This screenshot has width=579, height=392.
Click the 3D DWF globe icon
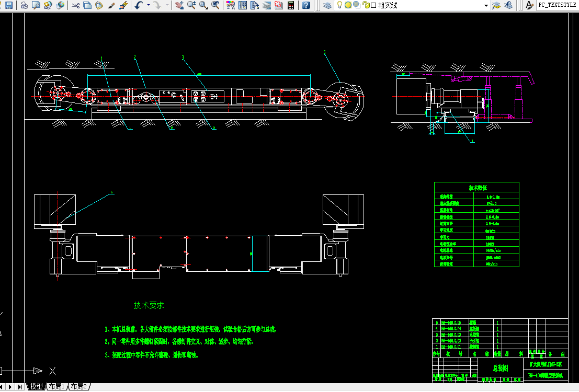point(60,5)
